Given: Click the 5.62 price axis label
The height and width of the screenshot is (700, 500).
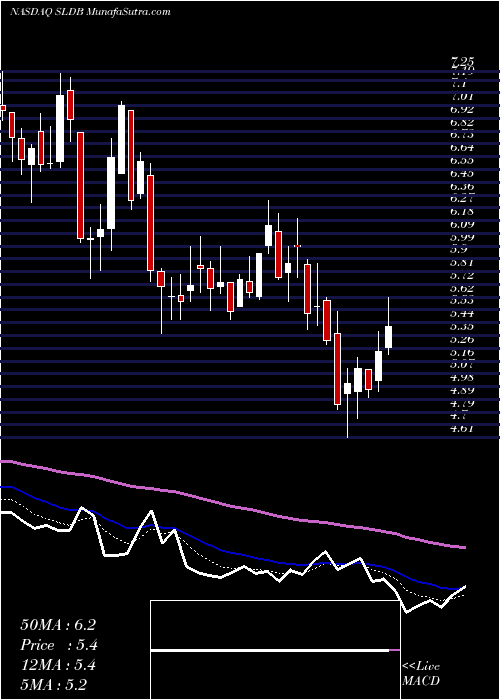Looking at the screenshot, I should point(462,289).
